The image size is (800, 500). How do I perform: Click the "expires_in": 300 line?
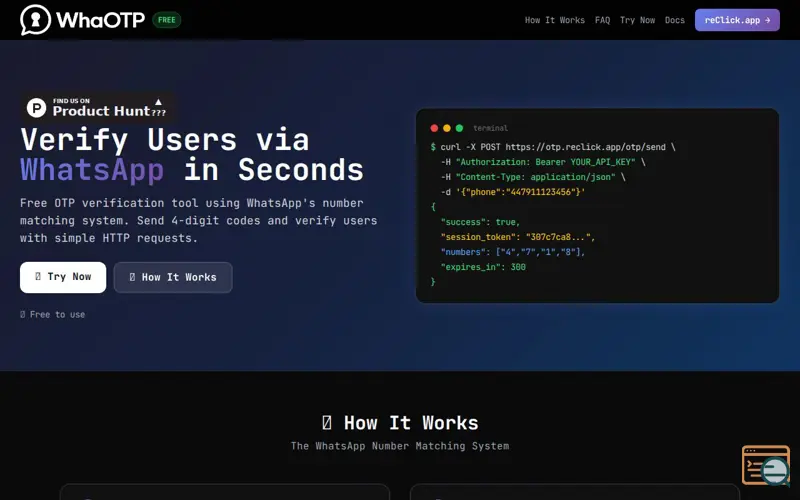[x=483, y=267]
